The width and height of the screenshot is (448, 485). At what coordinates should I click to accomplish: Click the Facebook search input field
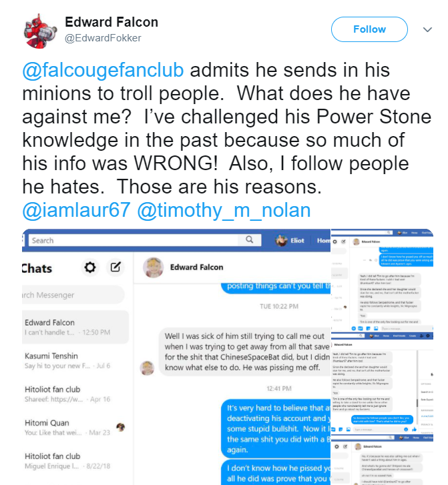tap(134, 240)
